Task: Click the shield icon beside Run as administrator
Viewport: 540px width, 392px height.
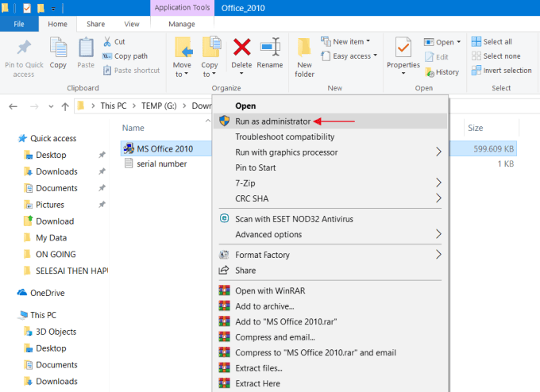Action: click(x=224, y=121)
